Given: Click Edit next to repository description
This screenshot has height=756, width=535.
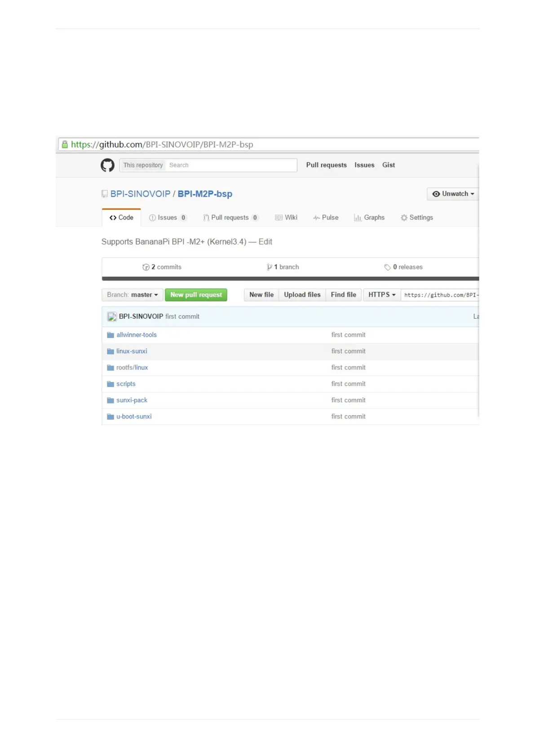Looking at the screenshot, I should (x=265, y=242).
